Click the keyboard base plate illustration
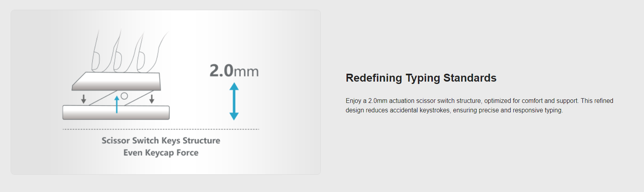 (116, 112)
